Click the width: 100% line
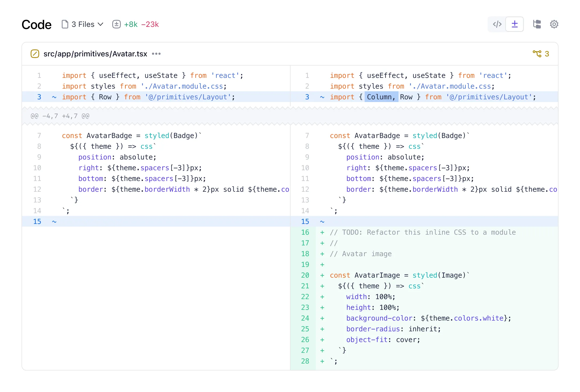 [x=371, y=297]
